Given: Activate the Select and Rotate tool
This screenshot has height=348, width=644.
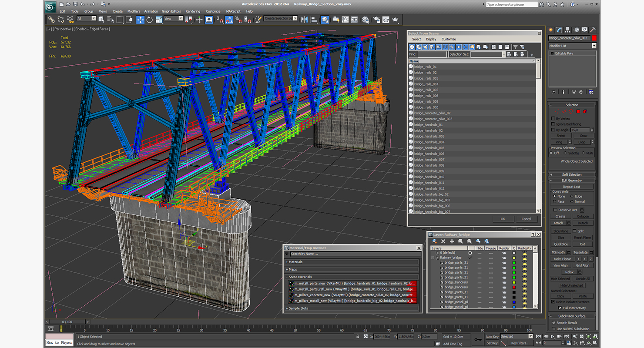Looking at the screenshot, I should [149, 20].
